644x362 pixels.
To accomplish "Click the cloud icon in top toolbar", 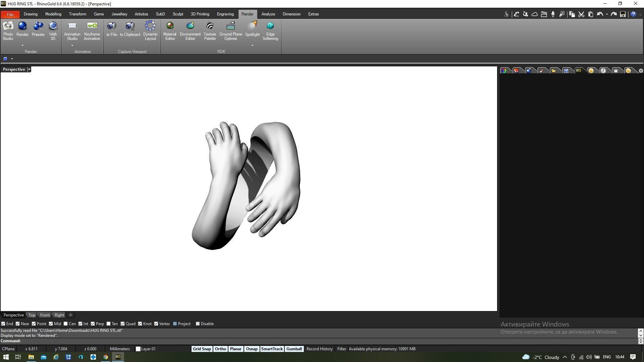I will 535,14.
